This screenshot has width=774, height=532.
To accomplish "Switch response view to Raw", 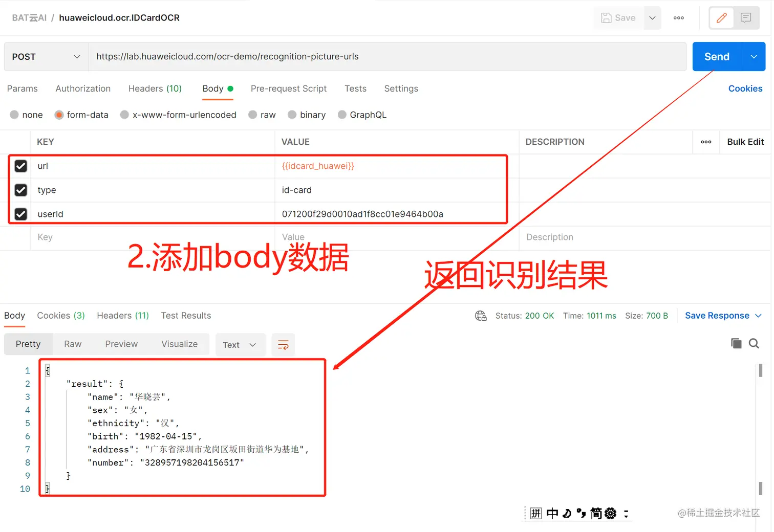I will pyautogui.click(x=73, y=344).
